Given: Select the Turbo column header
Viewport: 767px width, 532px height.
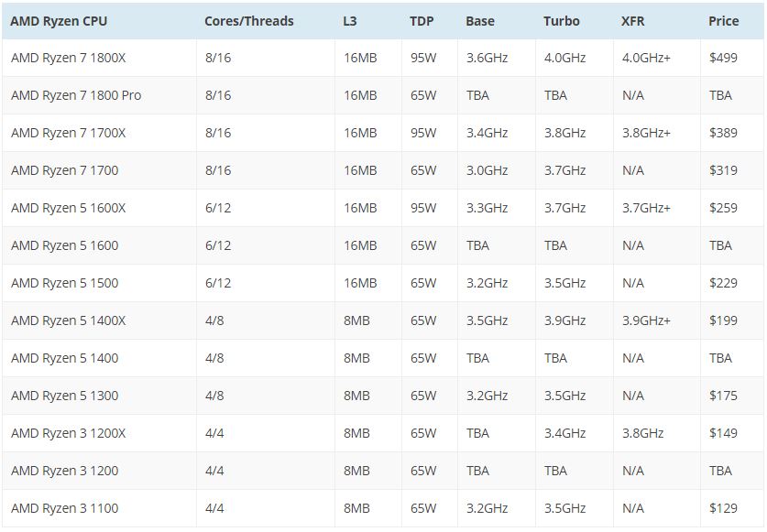Looking at the screenshot, I should (x=561, y=21).
